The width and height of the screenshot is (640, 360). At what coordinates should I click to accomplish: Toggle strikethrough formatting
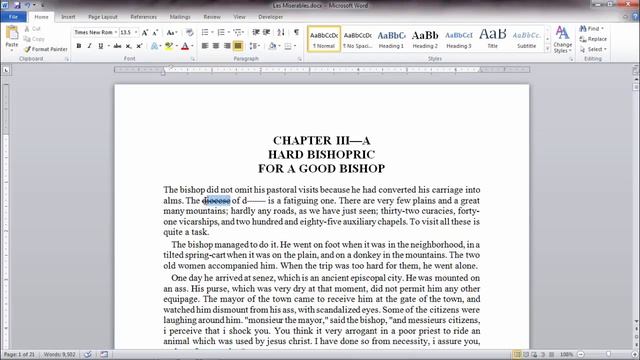coord(118,46)
